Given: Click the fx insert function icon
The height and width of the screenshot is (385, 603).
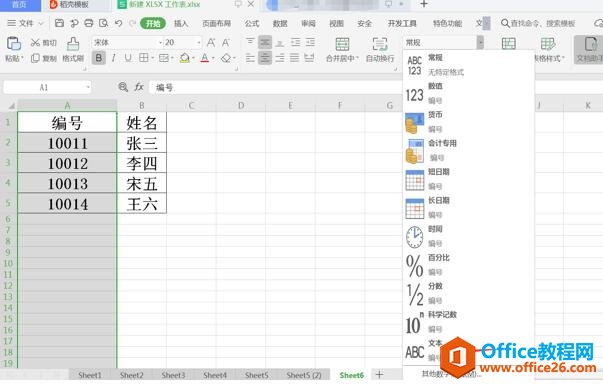Looking at the screenshot, I should pyautogui.click(x=139, y=87).
